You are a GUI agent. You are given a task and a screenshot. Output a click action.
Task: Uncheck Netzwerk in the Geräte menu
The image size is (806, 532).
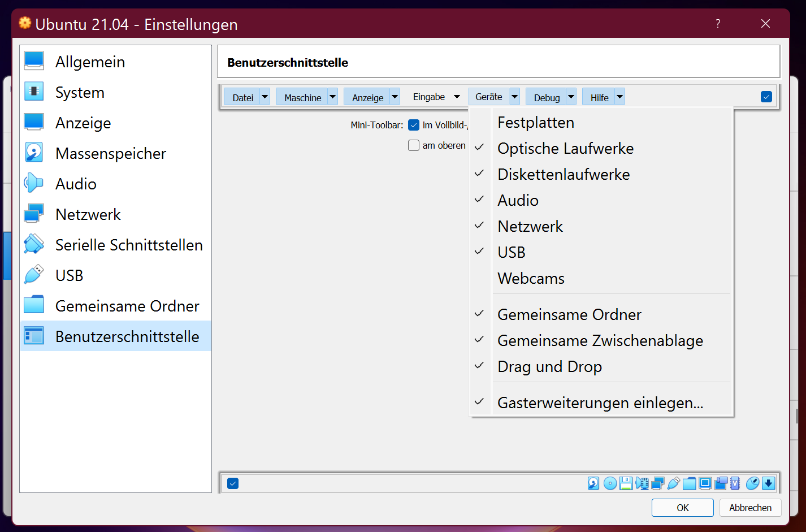click(x=601, y=226)
